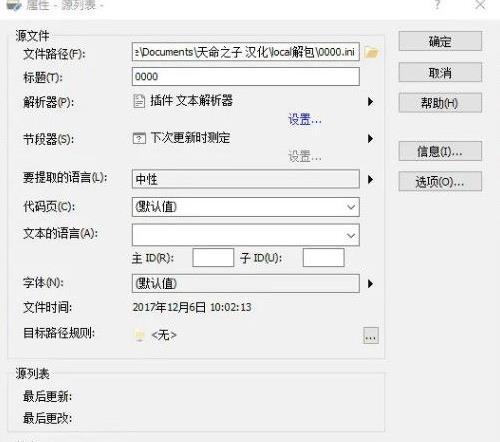Open 信息(I)... dialog
Image resolution: width=500 pixels, height=442 pixels.
(x=440, y=151)
